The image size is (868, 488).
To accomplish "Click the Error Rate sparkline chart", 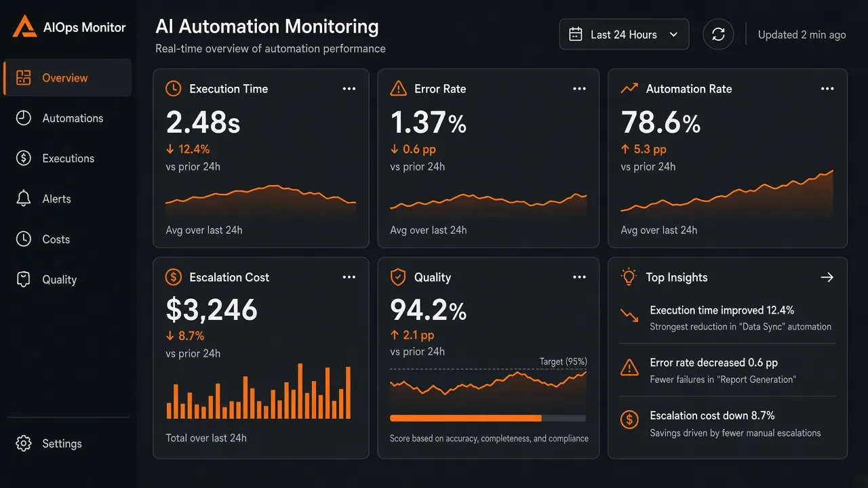I will point(488,205).
